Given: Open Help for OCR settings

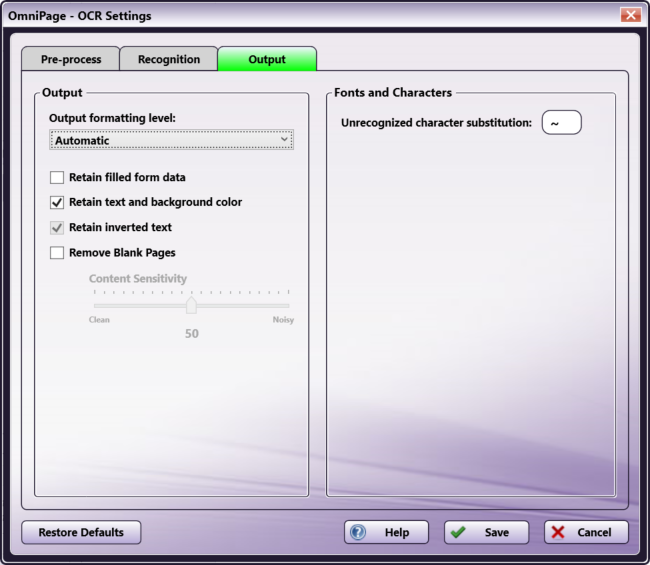Looking at the screenshot, I should pos(386,532).
